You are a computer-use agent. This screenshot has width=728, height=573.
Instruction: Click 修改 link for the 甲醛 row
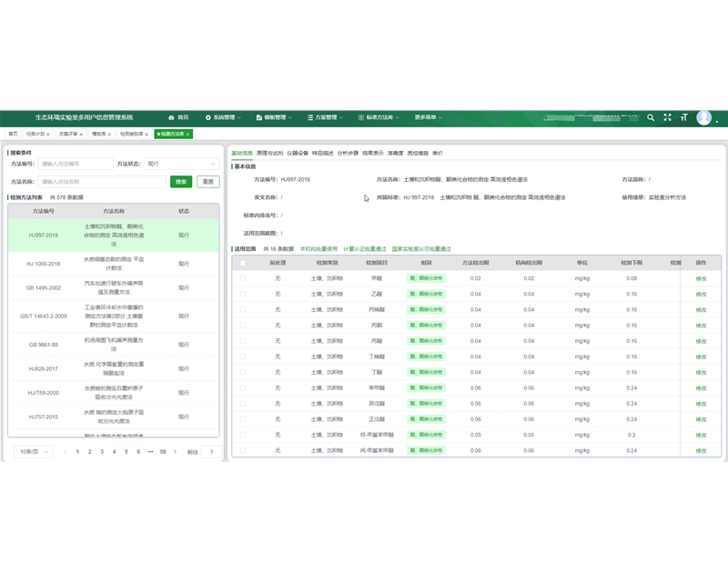pos(701,279)
